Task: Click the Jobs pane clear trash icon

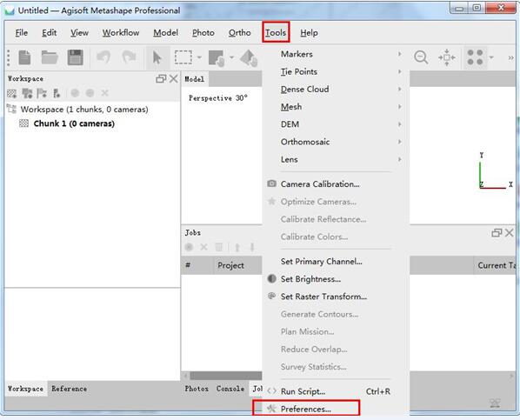Action: 219,247
